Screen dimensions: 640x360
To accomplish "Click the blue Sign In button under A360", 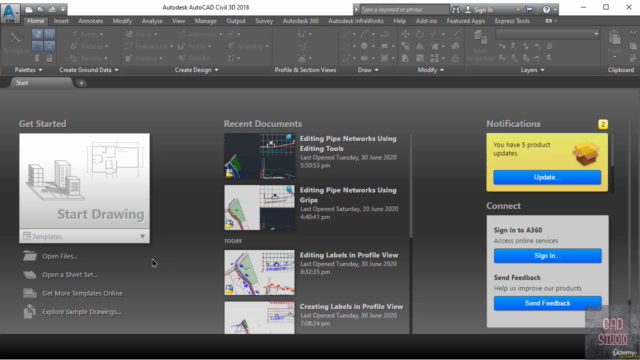I will (x=547, y=256).
